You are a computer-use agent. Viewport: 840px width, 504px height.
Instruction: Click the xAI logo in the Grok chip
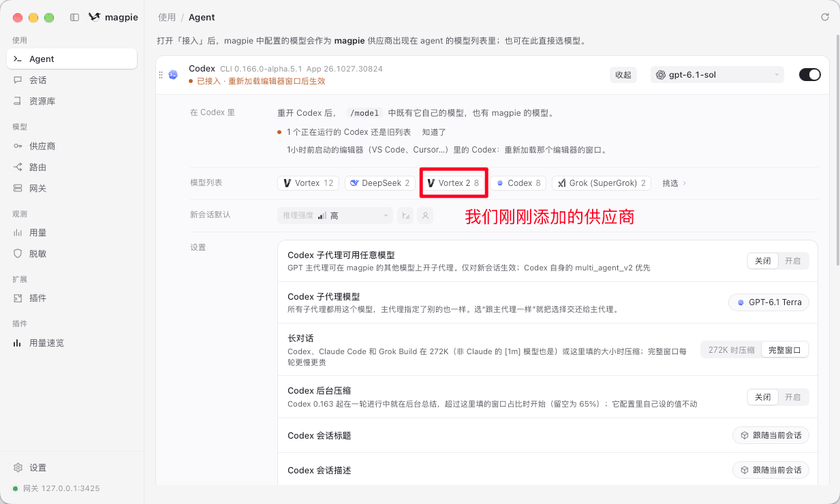tap(562, 183)
